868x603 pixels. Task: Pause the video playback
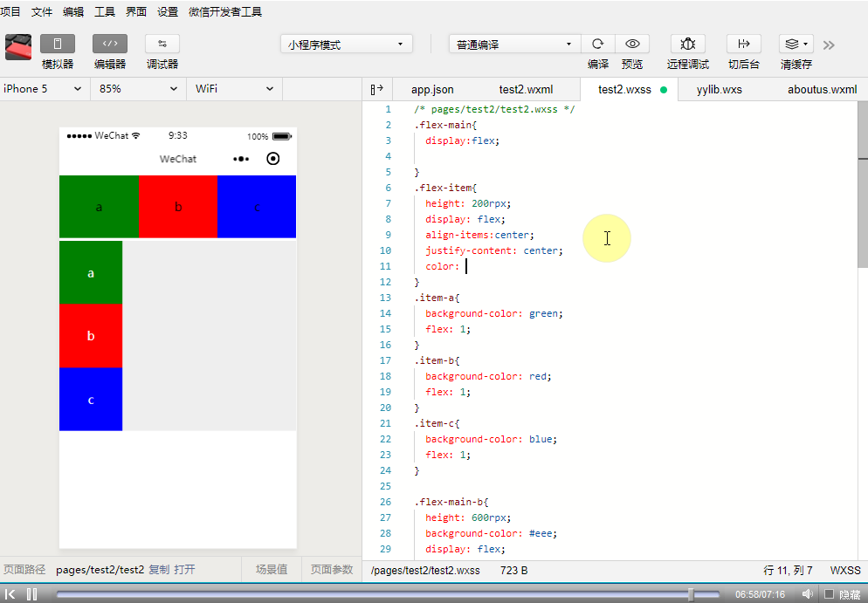tap(32, 594)
